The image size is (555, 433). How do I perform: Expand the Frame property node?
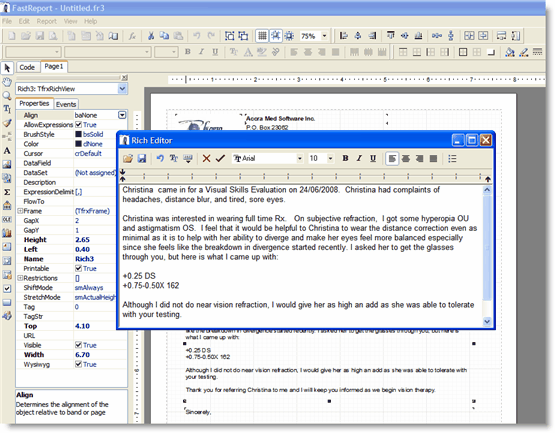20,211
